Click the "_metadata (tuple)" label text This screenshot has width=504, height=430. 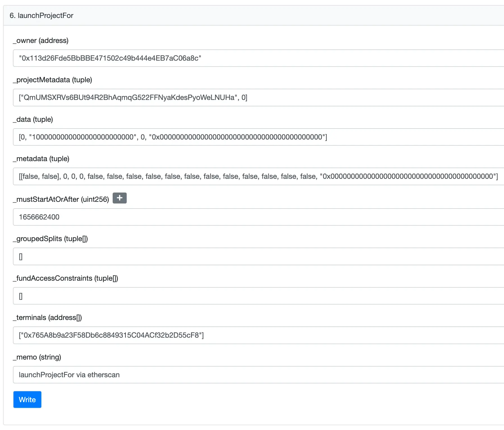41,159
